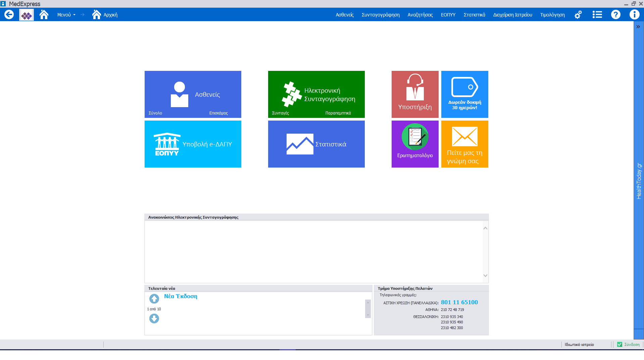Click the 1 από 10 news counter
Viewport: 644px width, 360px height.
(x=154, y=309)
